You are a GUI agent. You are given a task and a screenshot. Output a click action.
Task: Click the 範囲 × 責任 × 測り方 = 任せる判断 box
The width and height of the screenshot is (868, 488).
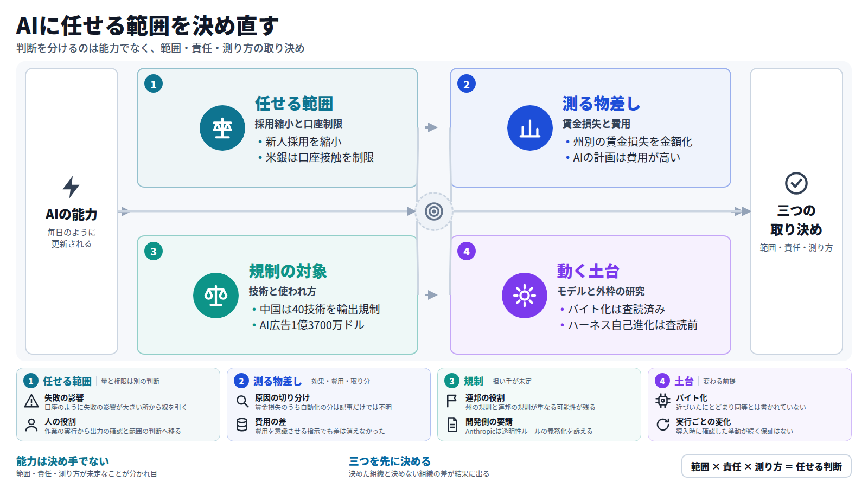766,466
